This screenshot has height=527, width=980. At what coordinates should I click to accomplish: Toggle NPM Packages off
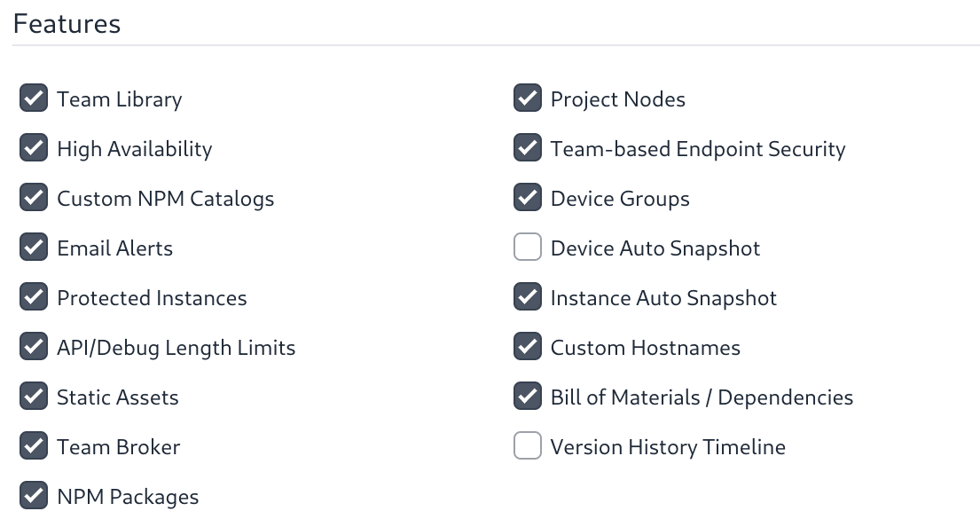tap(33, 496)
